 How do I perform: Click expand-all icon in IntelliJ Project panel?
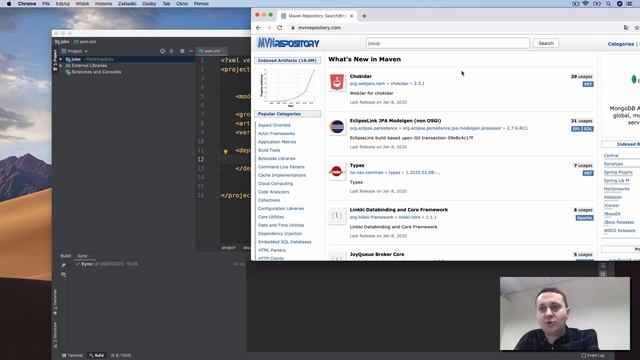pyautogui.click(x=171, y=51)
